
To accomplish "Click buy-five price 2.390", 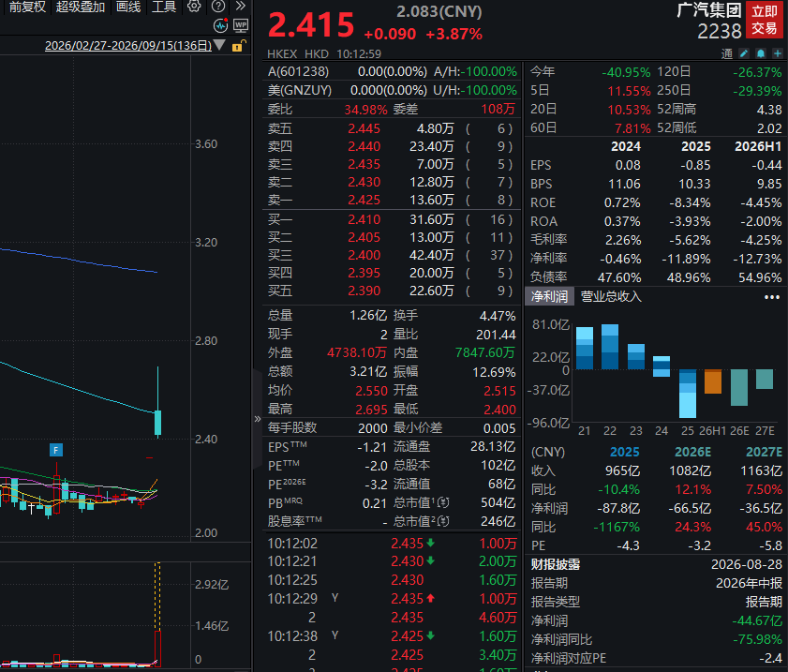I will pyautogui.click(x=364, y=291).
